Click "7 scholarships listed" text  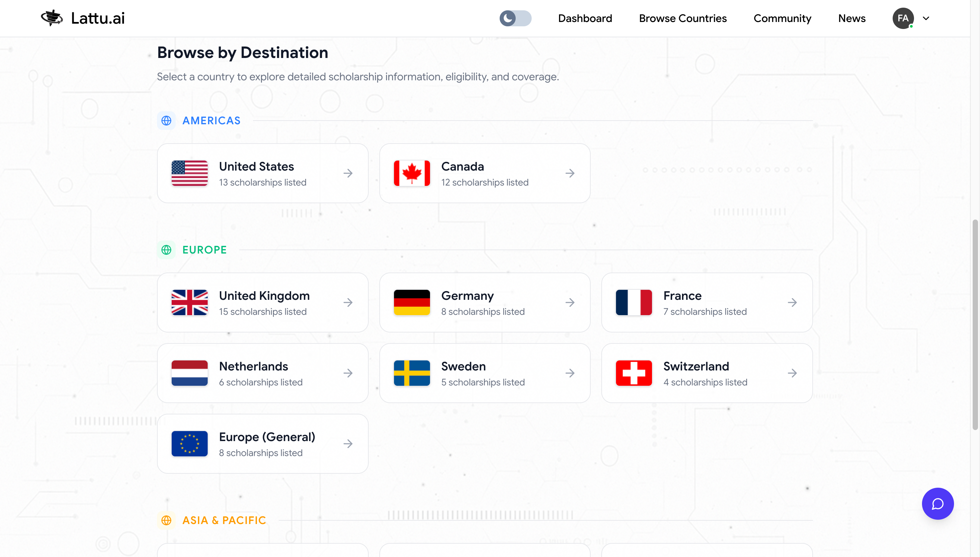tap(705, 312)
